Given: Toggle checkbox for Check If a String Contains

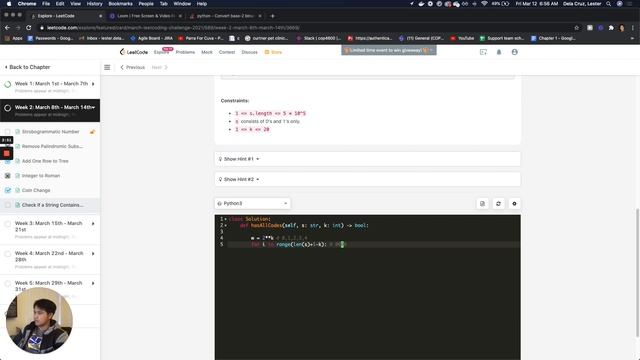Looking at the screenshot, I should (x=7, y=205).
